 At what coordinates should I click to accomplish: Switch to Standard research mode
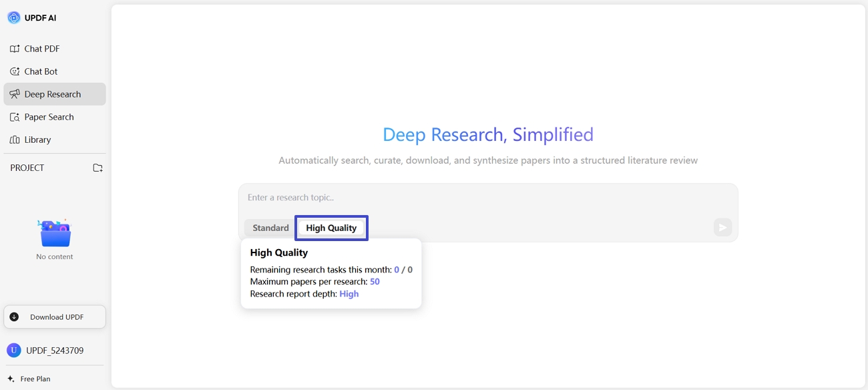[270, 228]
